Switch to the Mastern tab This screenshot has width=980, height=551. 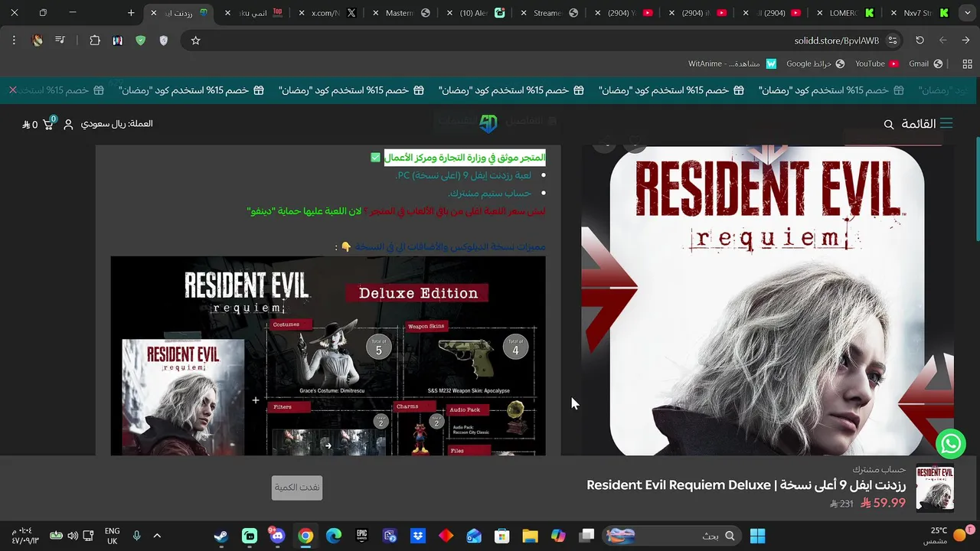click(x=401, y=13)
